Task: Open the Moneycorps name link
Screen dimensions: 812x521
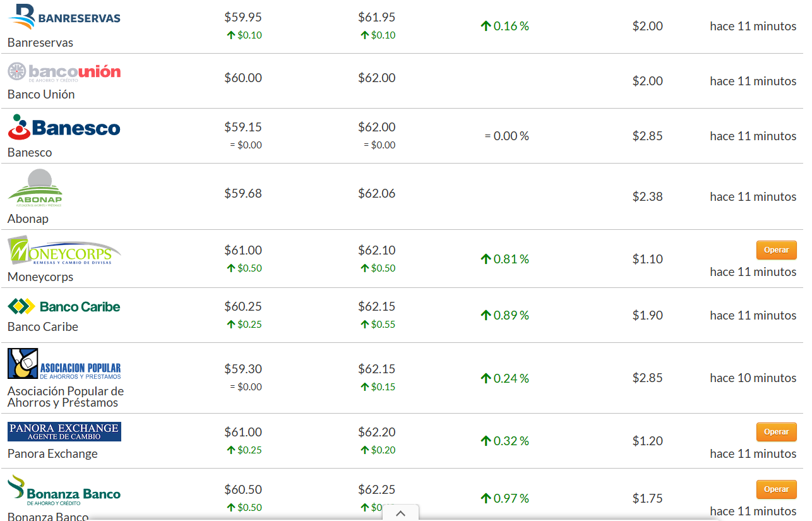Action: pos(40,277)
